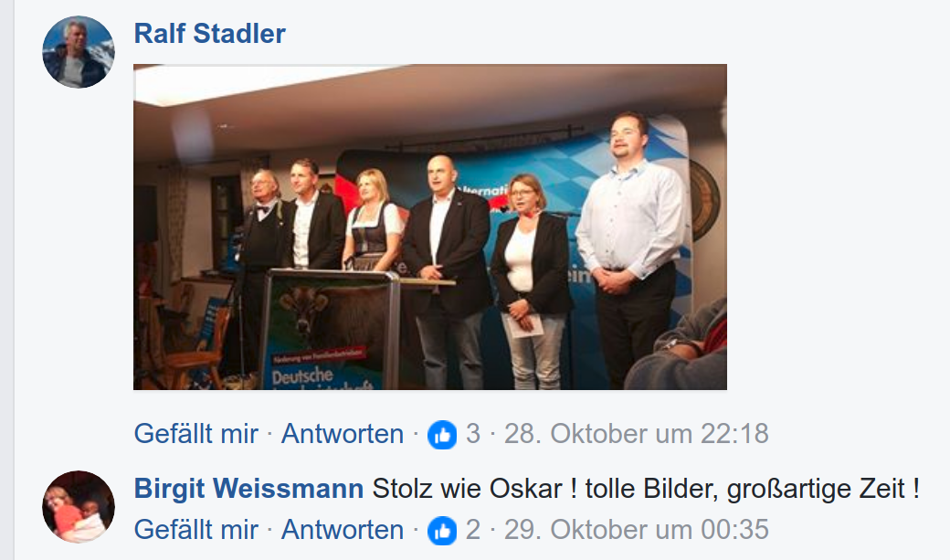This screenshot has height=560, width=950.
Task: Reply to Ralf Stadler's comment via Antworten
Action: pyautogui.click(x=343, y=434)
